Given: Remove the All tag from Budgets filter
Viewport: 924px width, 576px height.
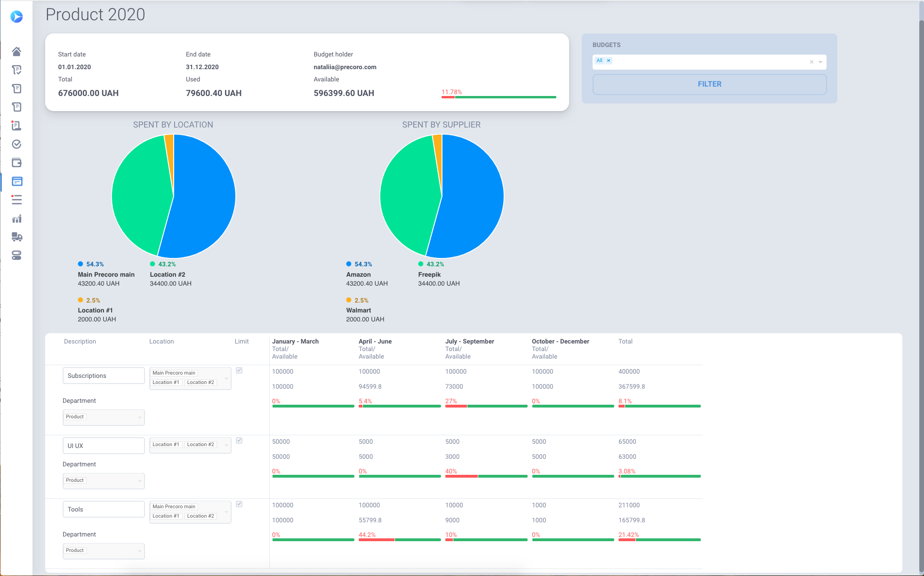Looking at the screenshot, I should click(609, 61).
